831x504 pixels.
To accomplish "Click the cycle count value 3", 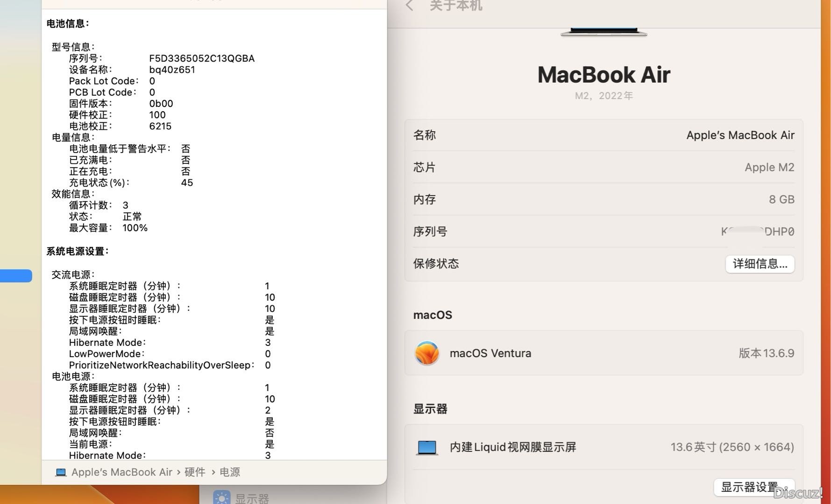I will 125,205.
